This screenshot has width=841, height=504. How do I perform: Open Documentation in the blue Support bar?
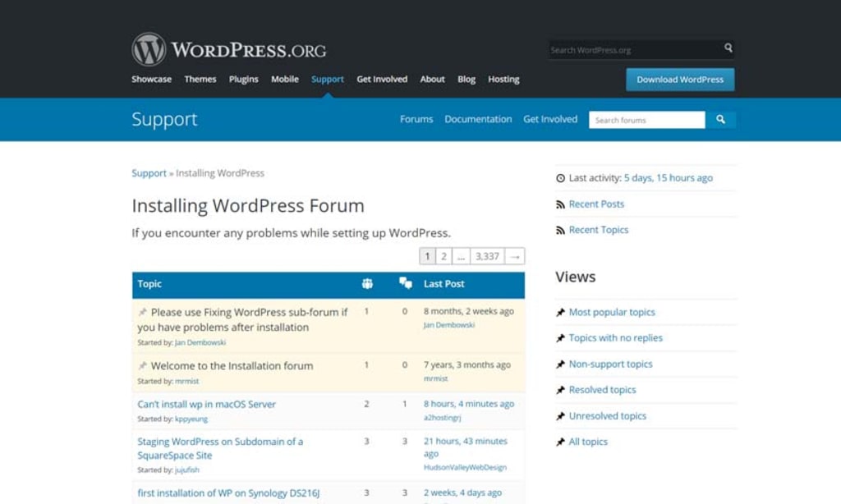(x=478, y=119)
